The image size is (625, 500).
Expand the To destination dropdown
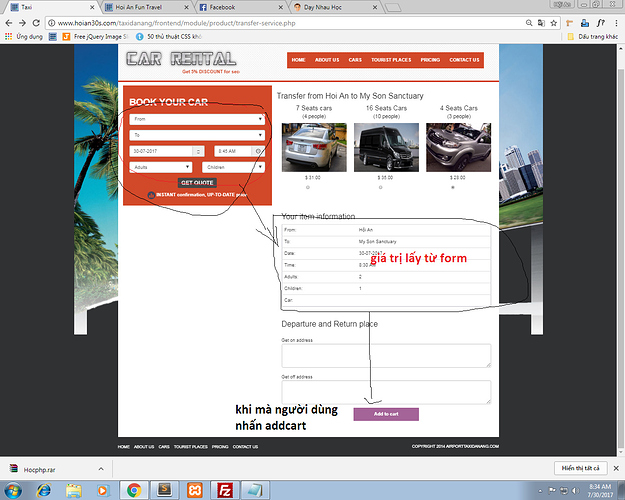coord(197,134)
